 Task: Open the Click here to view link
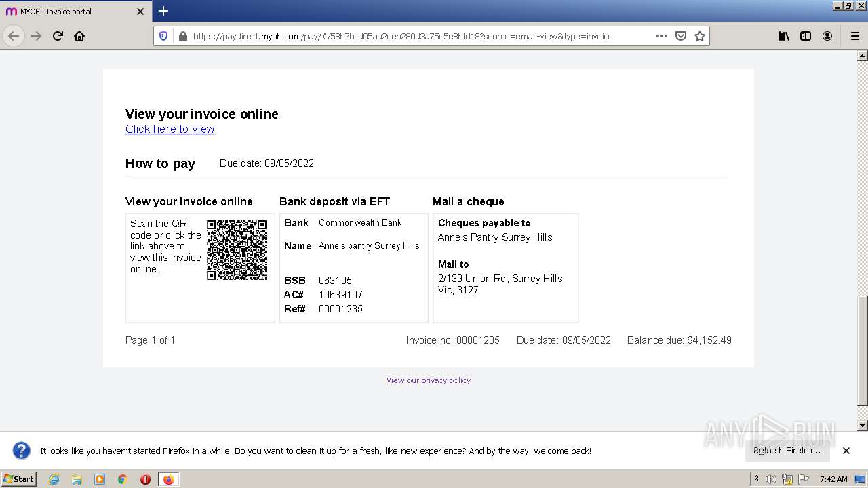pyautogui.click(x=170, y=129)
